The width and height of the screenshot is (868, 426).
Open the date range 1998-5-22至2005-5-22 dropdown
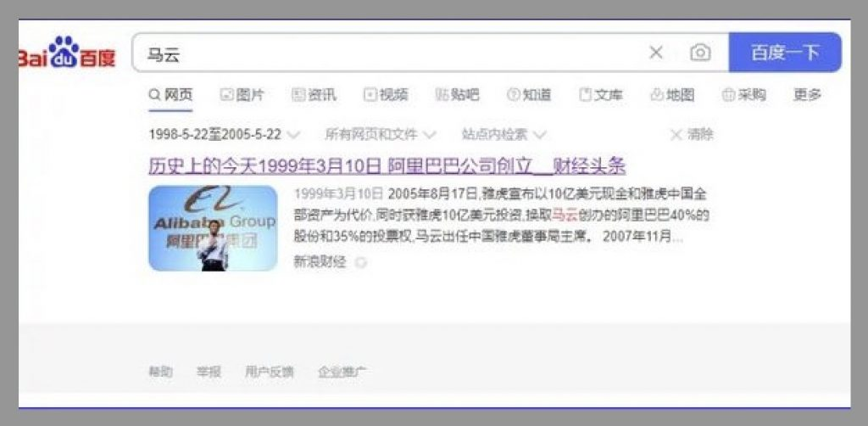point(224,135)
